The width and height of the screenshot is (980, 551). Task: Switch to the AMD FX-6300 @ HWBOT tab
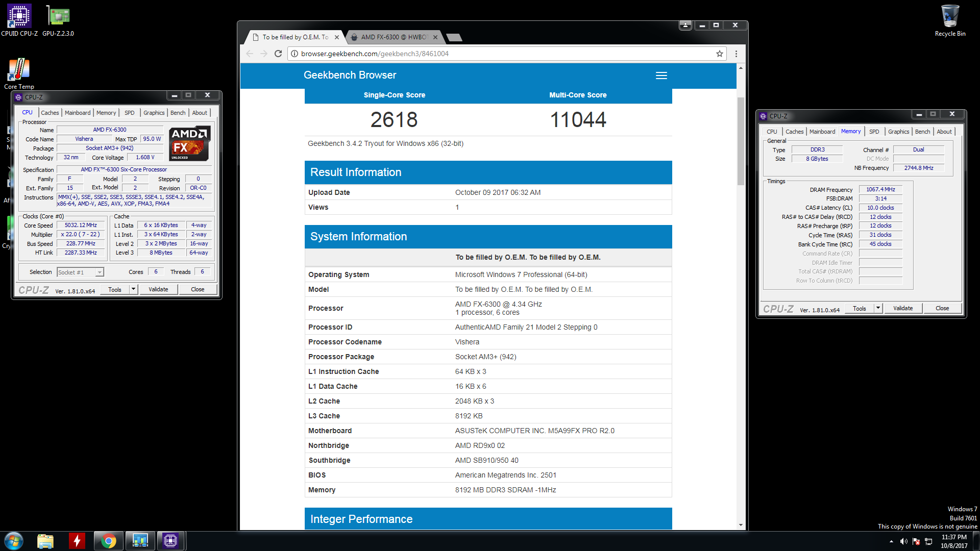point(394,37)
